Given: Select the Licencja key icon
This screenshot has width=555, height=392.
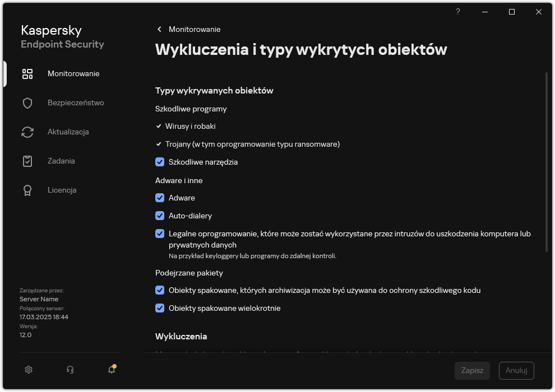Looking at the screenshot, I should point(27,190).
